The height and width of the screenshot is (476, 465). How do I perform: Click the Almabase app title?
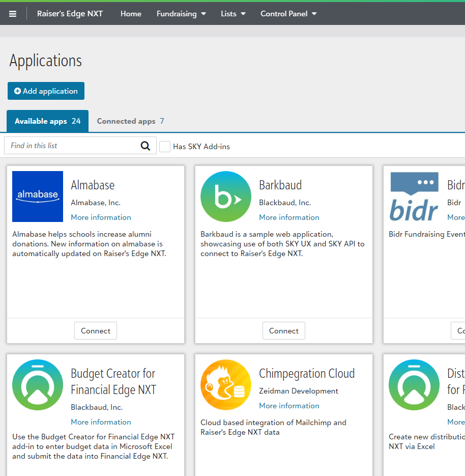[x=93, y=185]
